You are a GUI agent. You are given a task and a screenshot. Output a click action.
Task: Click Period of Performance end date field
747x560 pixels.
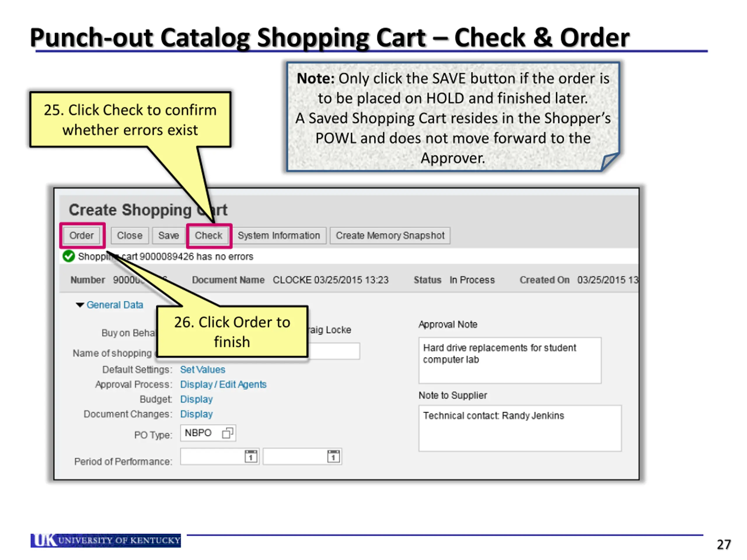tap(294, 456)
